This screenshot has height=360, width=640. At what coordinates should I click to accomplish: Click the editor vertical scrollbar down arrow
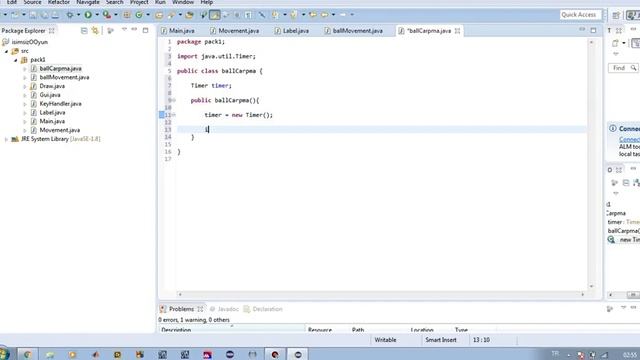pos(591,286)
